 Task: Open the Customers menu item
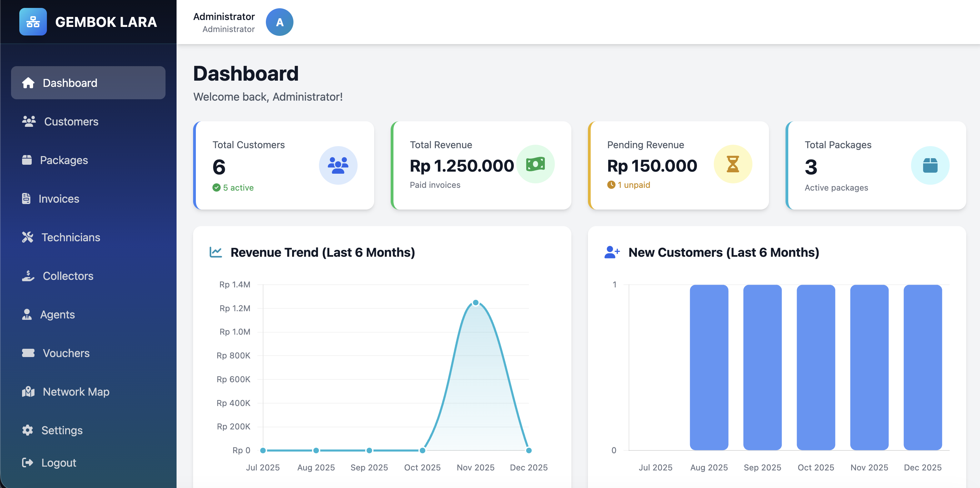pos(71,122)
